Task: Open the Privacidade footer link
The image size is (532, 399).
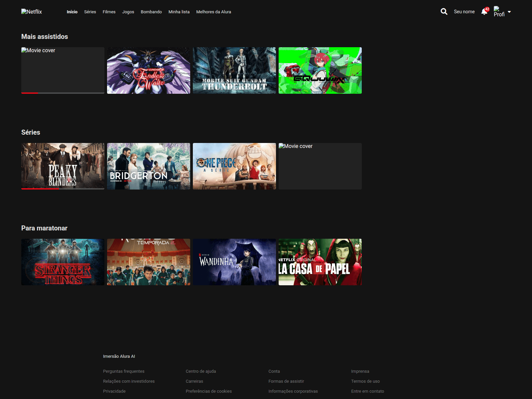Action: tap(114, 391)
